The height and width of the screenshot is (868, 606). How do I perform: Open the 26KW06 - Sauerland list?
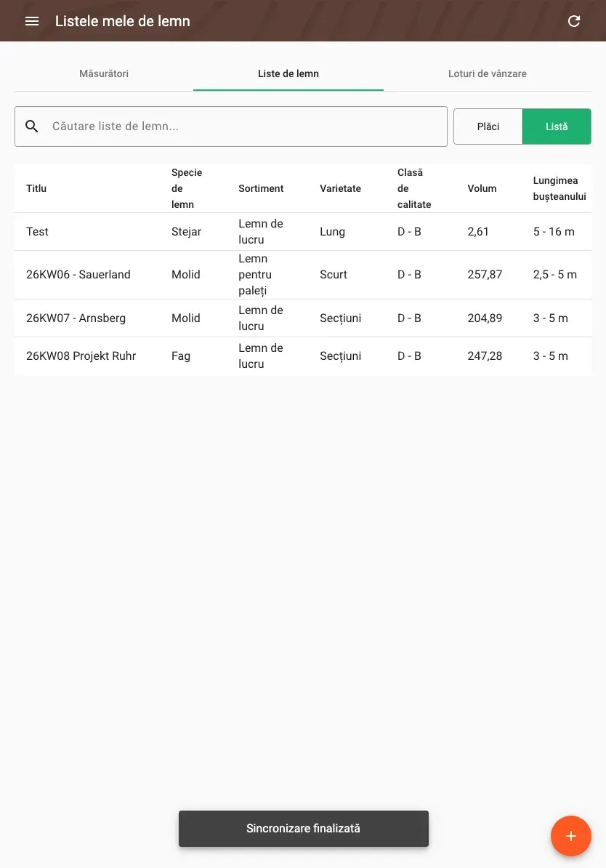[x=303, y=275]
